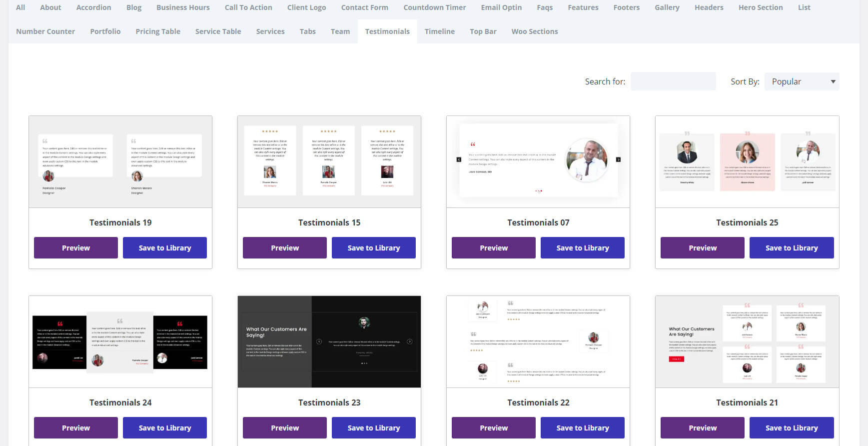Viewport: 868px width, 446px height.
Task: Preview the Testimonials 07 layout
Action: [x=494, y=248]
